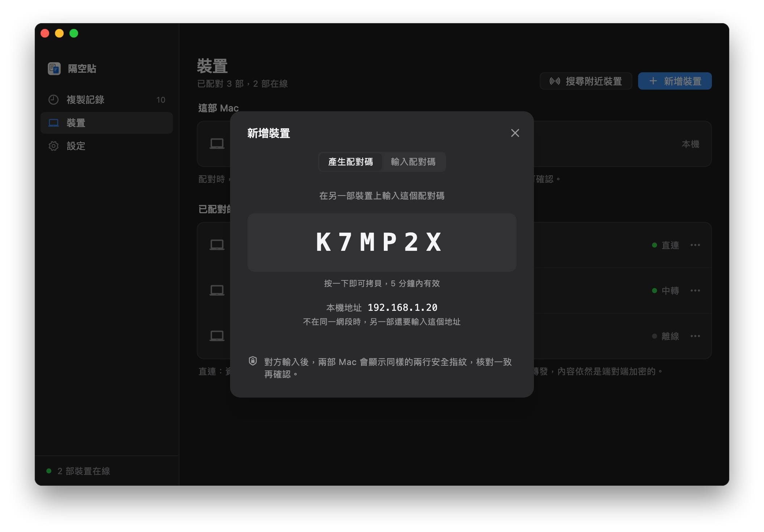The height and width of the screenshot is (532, 764).
Task: Click the broadcast icon in 搜尋附近裝置
Action: pos(555,81)
